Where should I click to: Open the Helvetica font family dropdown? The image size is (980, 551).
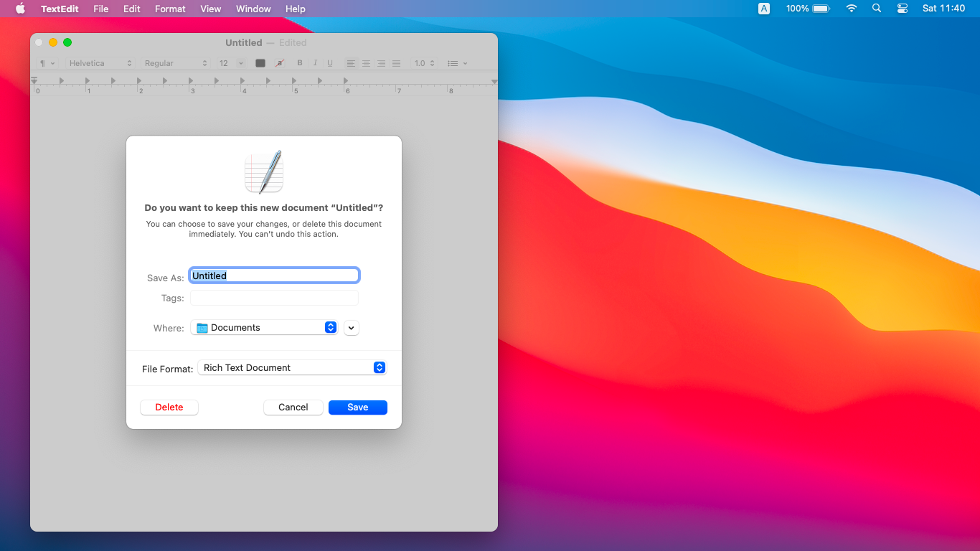(x=100, y=63)
